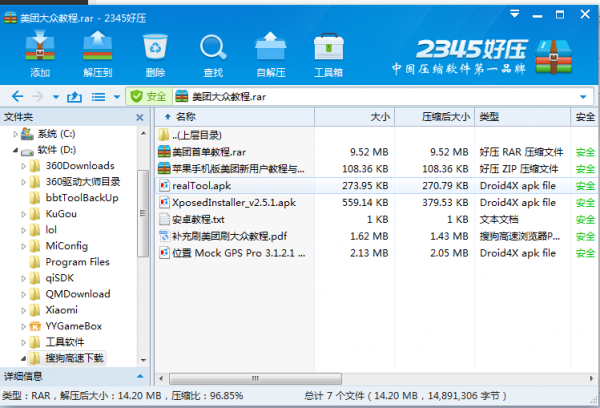The image size is (600, 408).
Task: Select the YYGameBox folder
Action: 66,326
